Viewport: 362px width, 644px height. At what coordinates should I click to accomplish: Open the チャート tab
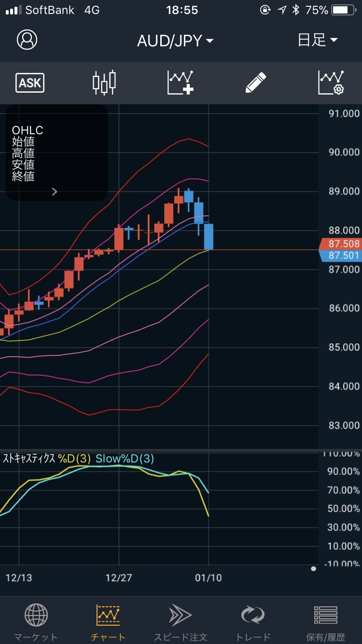[x=108, y=622]
